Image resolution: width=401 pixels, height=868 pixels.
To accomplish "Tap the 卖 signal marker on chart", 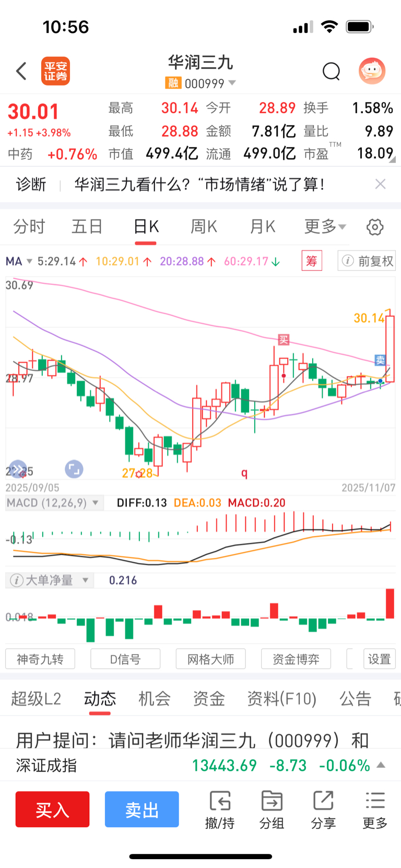I will [380, 360].
